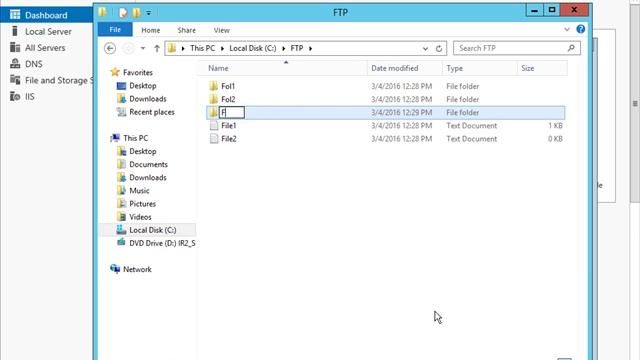Select the File1 text document
This screenshot has height=360, width=640.
[229, 126]
